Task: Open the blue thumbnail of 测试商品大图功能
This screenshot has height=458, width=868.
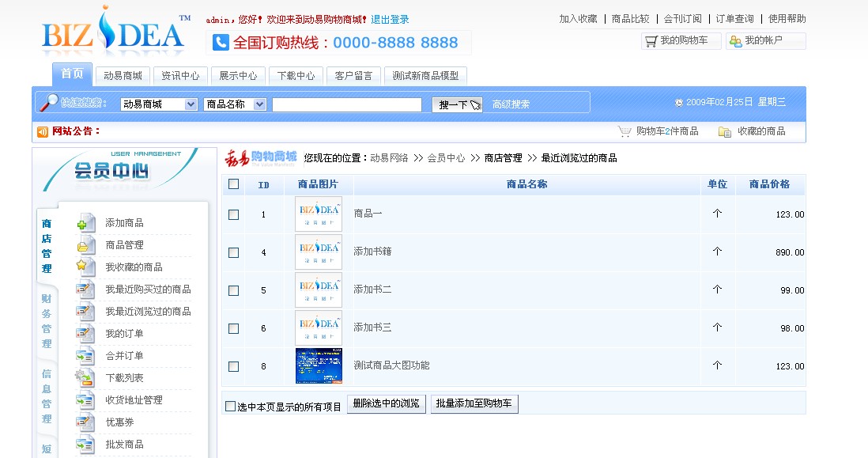Action: [x=319, y=366]
